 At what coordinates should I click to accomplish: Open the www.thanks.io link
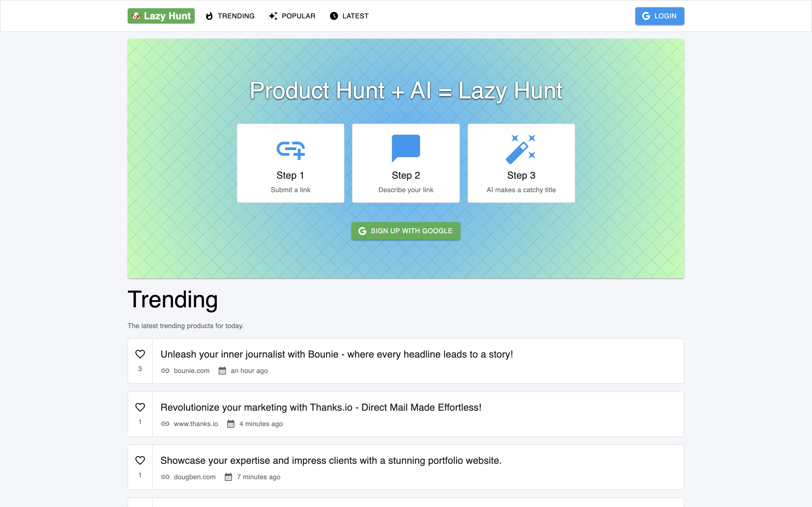pyautogui.click(x=196, y=423)
